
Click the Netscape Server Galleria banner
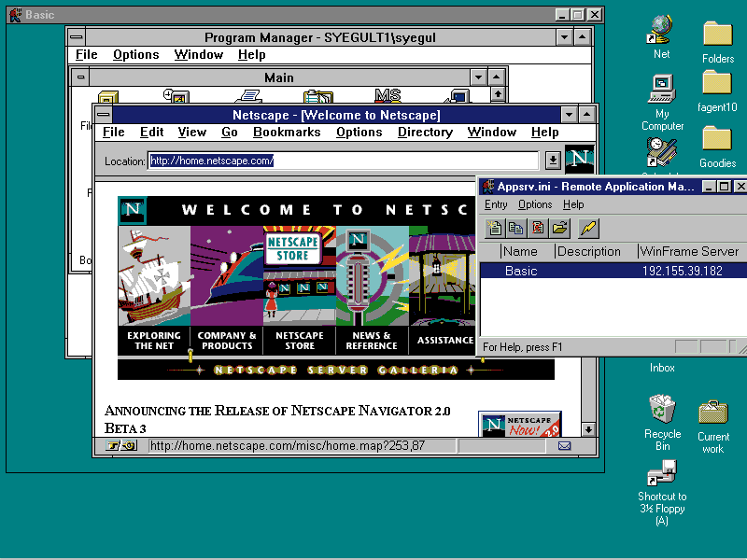point(336,370)
